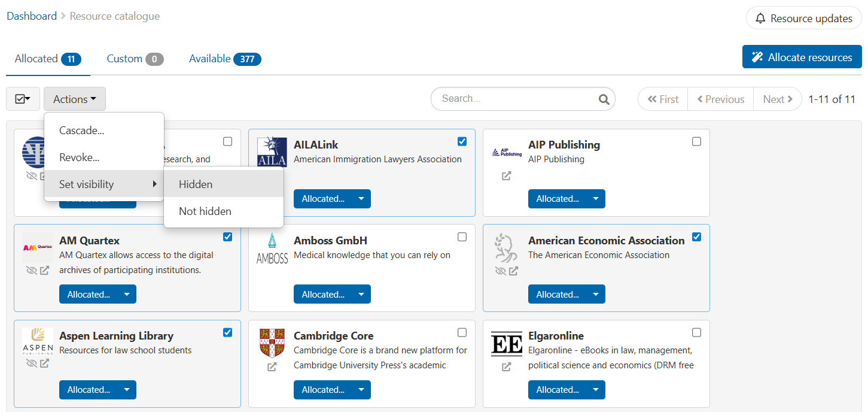
Task: Click the bell icon in Resource updates
Action: point(760,19)
